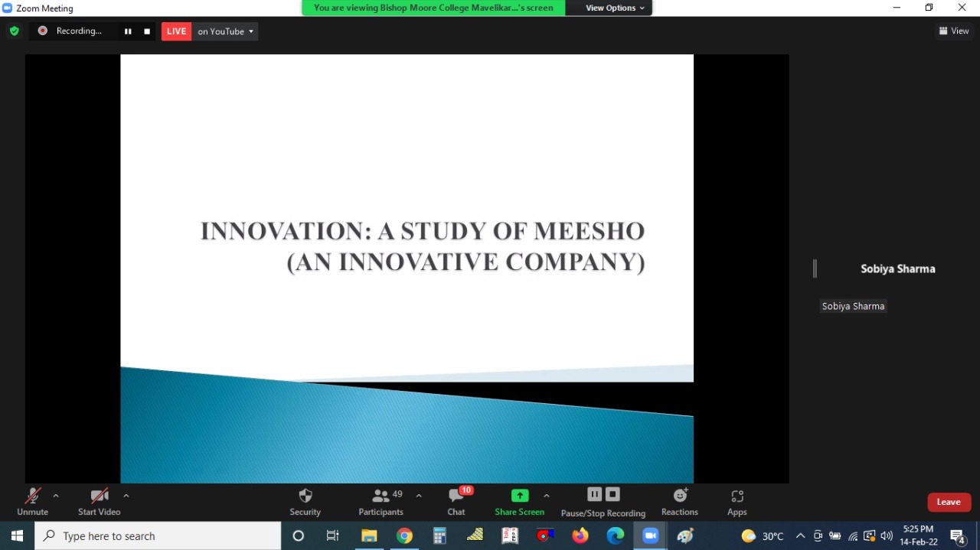Viewport: 980px width, 550px height.
Task: Pause recording using top-left pause icon
Action: point(128,31)
